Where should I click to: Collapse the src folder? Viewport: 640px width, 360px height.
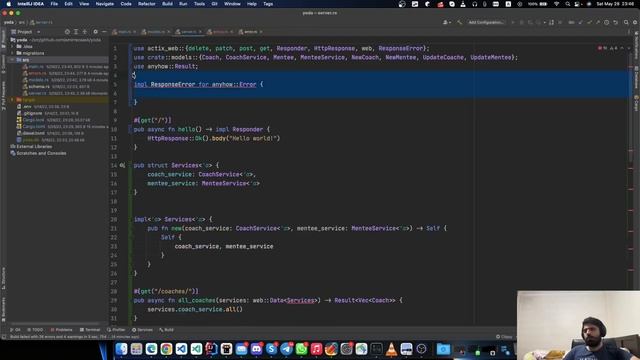tap(13, 60)
